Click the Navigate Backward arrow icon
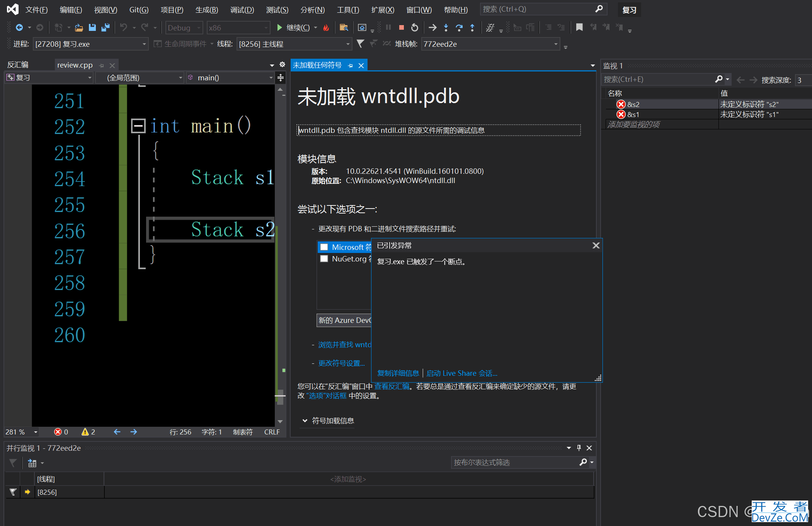Screen dimensions: 812x526 (19, 27)
